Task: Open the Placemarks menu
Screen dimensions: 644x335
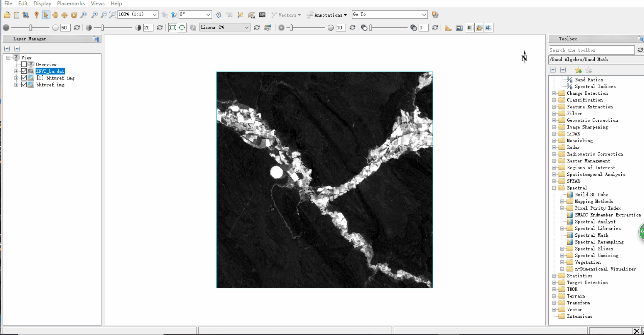Action: tap(71, 3)
